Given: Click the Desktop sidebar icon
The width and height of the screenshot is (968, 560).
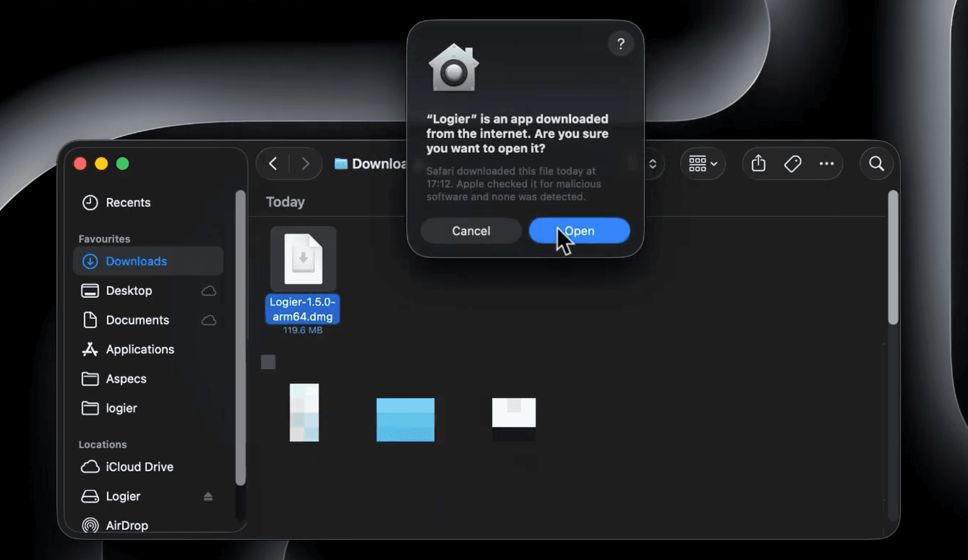Looking at the screenshot, I should pyautogui.click(x=90, y=291).
